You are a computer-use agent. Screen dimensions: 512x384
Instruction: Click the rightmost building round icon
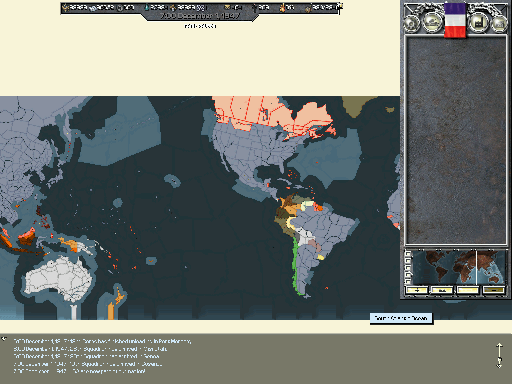point(499,23)
